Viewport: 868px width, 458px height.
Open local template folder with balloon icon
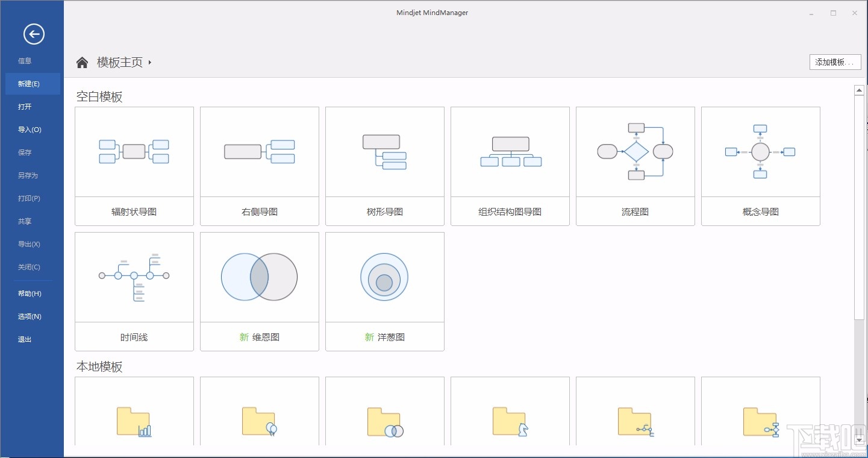click(259, 421)
